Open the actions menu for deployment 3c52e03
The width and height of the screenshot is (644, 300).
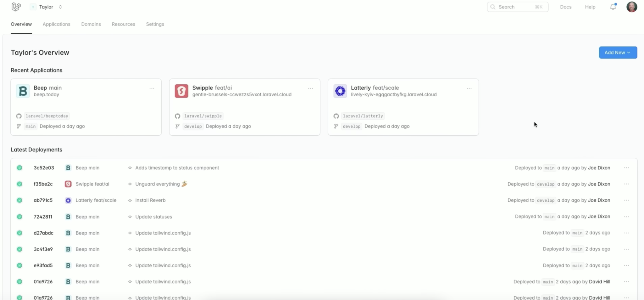626,168
